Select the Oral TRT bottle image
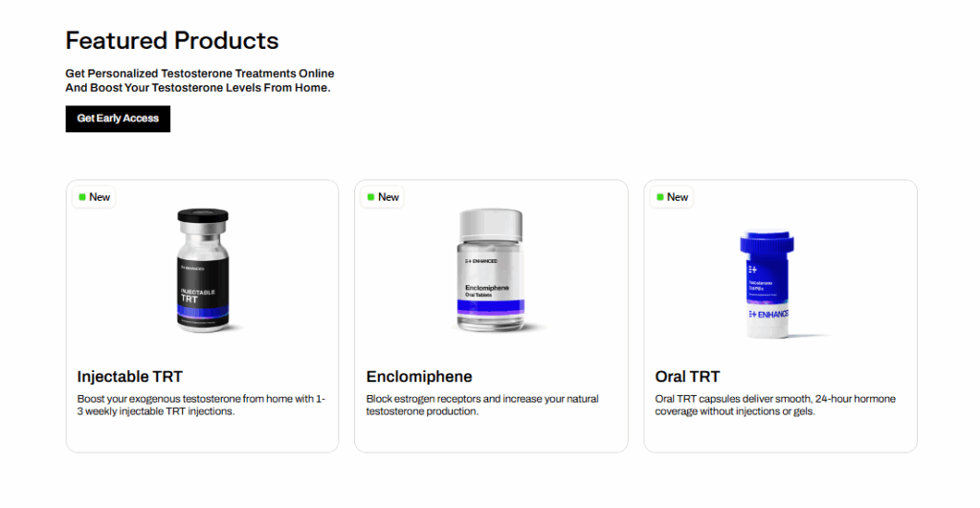 click(x=778, y=287)
